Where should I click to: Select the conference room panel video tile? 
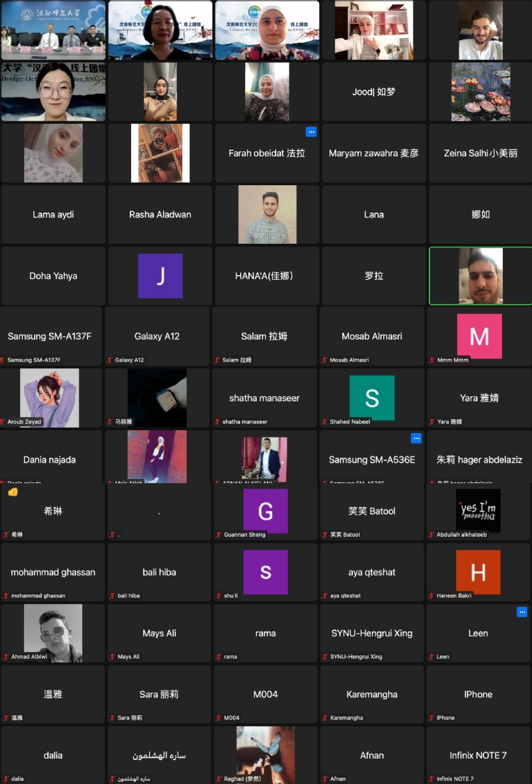point(53,31)
